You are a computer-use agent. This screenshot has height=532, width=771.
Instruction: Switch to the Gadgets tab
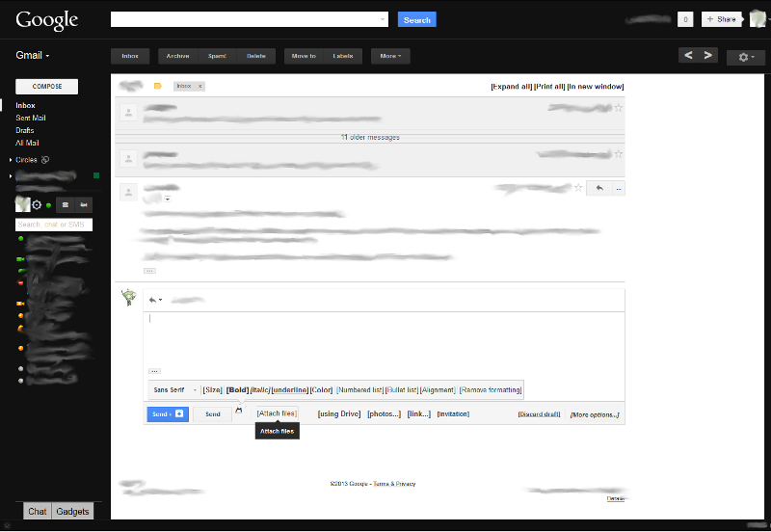[x=72, y=512]
